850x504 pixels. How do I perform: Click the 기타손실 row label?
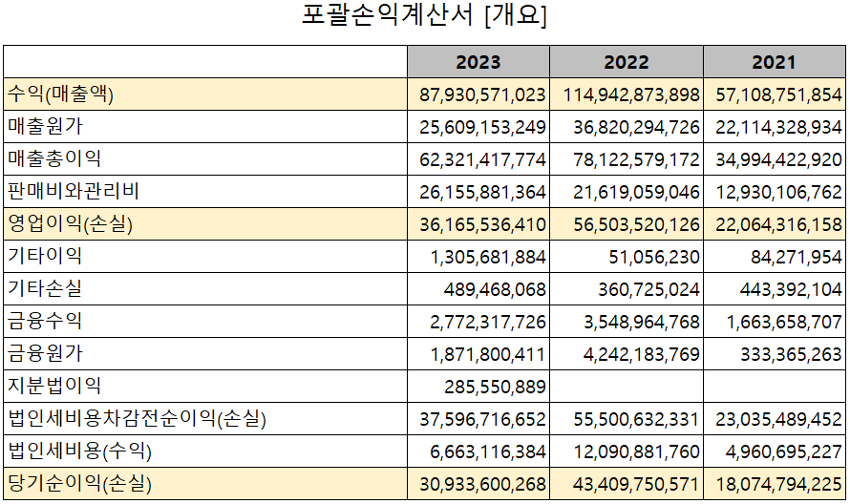coord(45,288)
